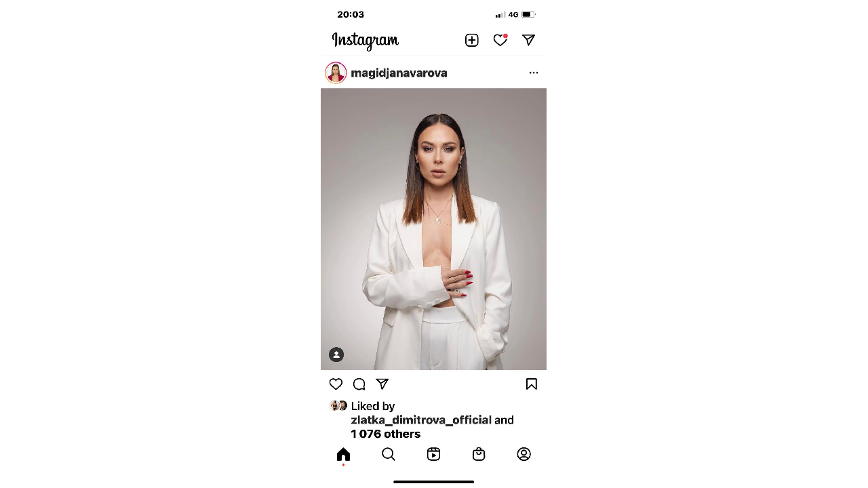Screen dimensions: 868x488
Task: Like the post with heart icon
Action: 336,384
